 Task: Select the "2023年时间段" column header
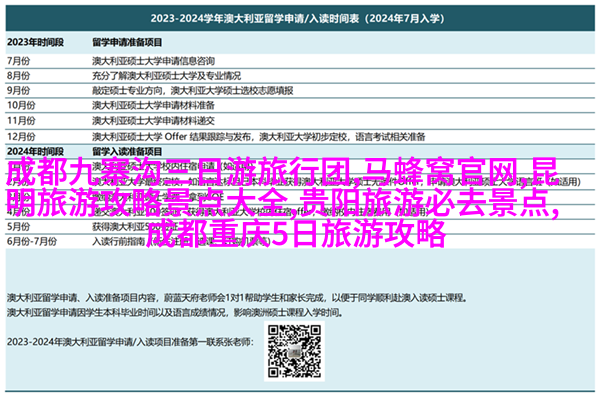35,42
